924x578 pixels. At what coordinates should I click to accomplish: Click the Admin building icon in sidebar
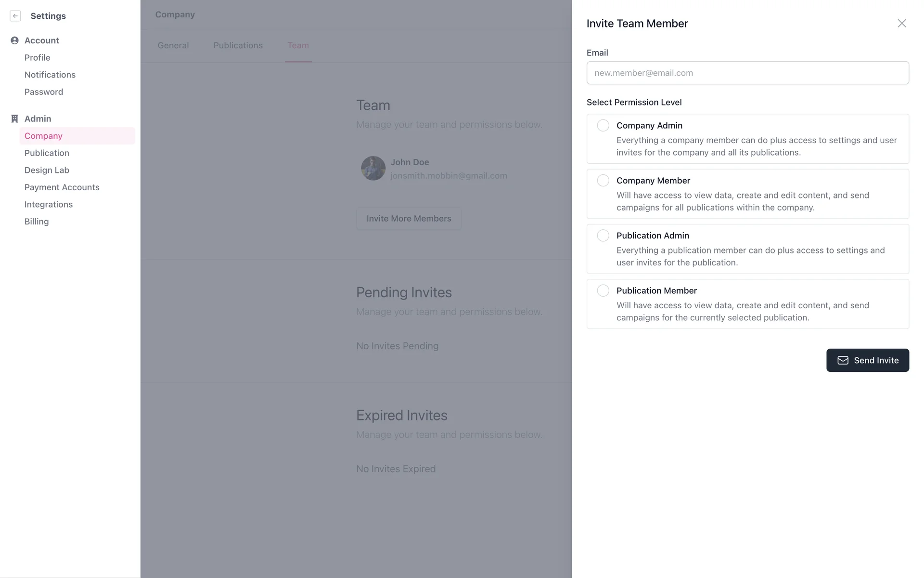coord(15,118)
